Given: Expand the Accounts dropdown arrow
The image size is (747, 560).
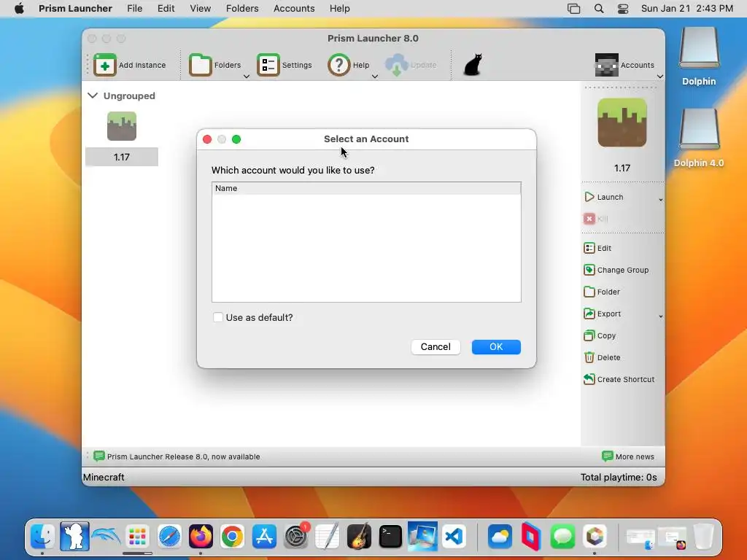Looking at the screenshot, I should point(659,76).
